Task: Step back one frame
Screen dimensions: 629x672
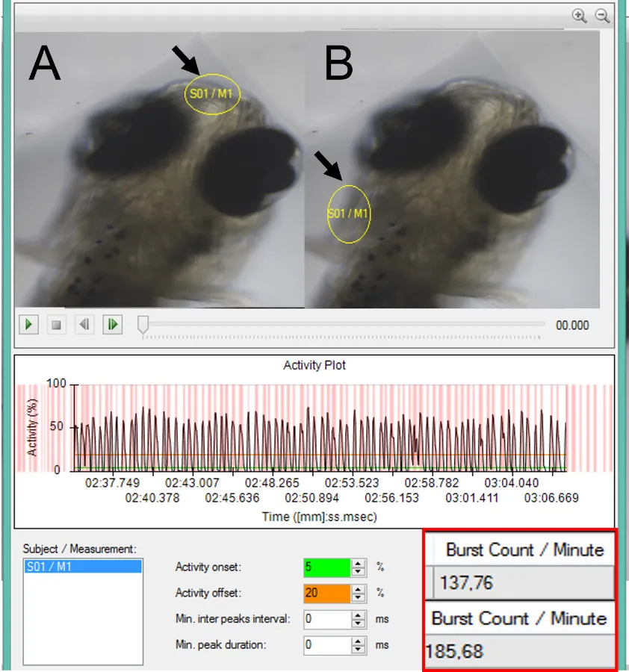Action: click(84, 325)
